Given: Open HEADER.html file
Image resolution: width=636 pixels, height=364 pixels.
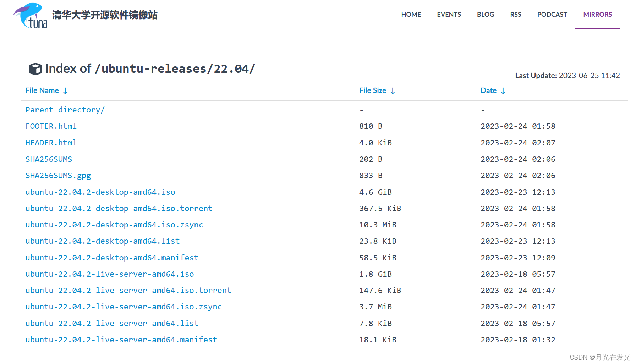Looking at the screenshot, I should click(51, 143).
